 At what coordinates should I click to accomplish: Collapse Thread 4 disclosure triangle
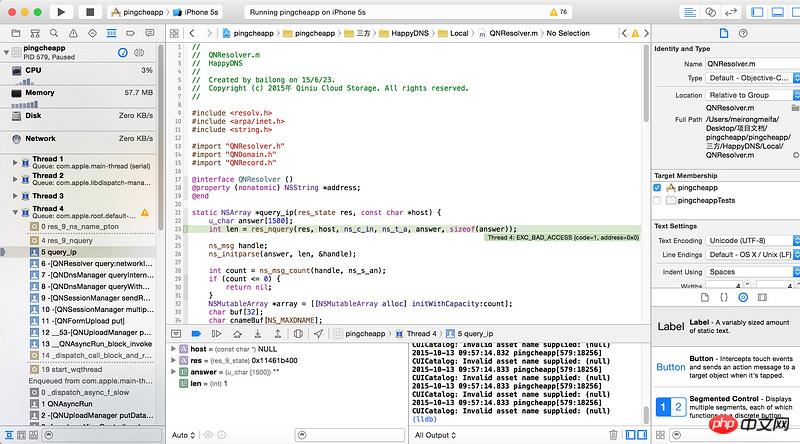click(x=14, y=210)
